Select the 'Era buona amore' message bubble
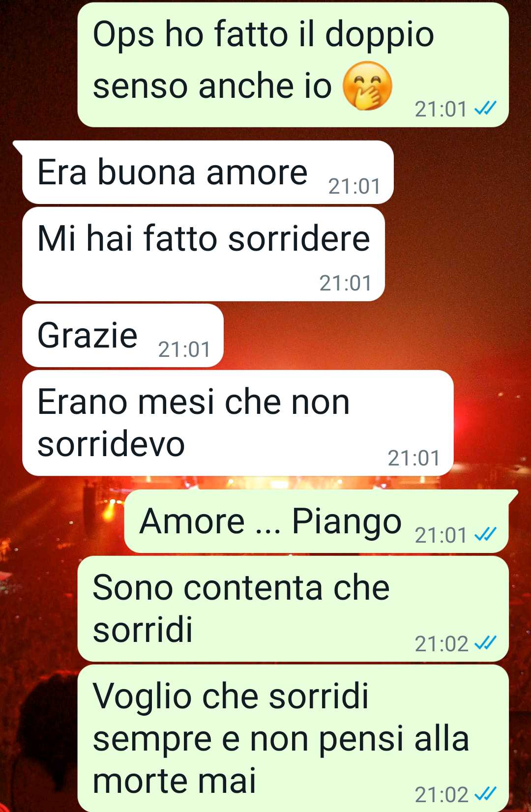Image resolution: width=531 pixels, height=812 pixels. tap(208, 172)
